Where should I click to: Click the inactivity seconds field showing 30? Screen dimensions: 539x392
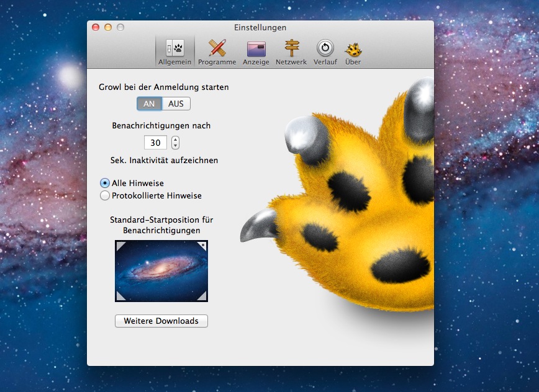[x=155, y=143]
